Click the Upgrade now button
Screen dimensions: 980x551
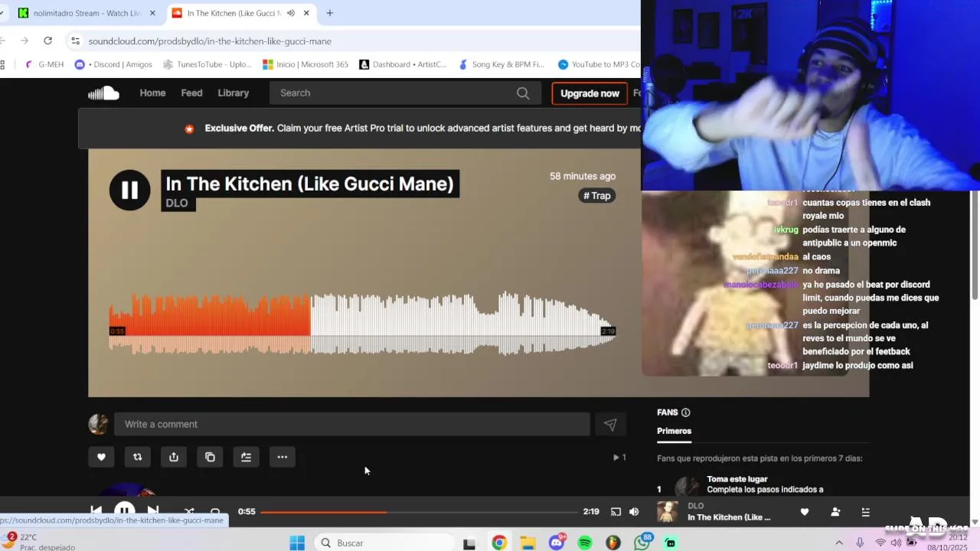pyautogui.click(x=590, y=93)
